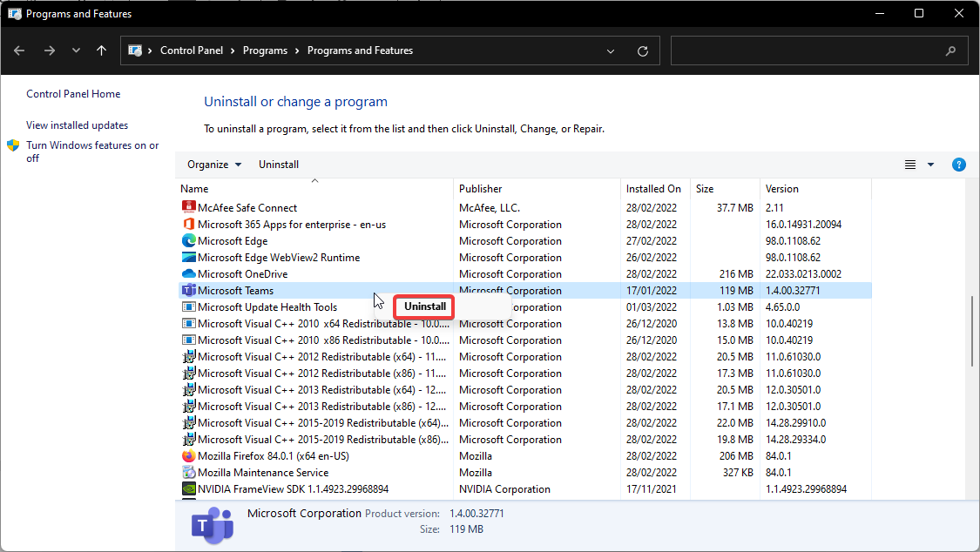The height and width of the screenshot is (552, 980).
Task: Click Uninstall in the context menu
Action: pyautogui.click(x=423, y=306)
